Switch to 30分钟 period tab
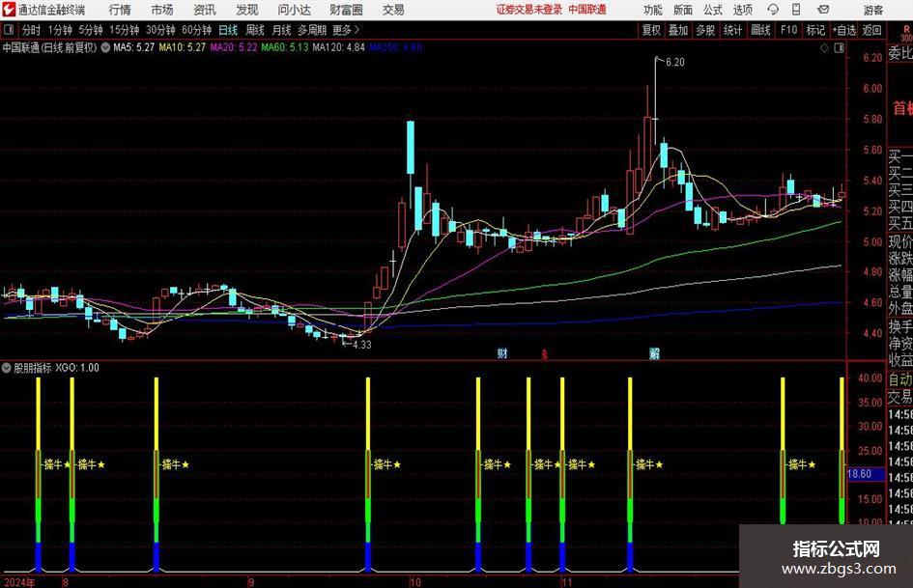 click(x=160, y=30)
